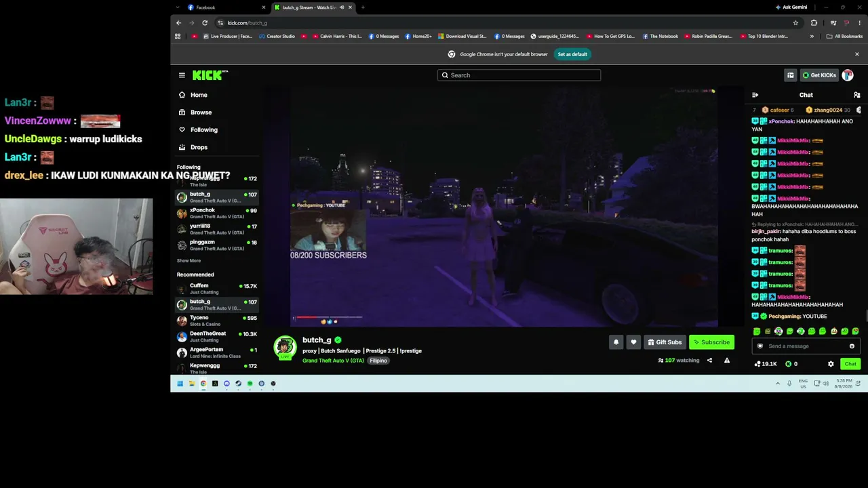The image size is (868, 488).
Task: Open the user profile avatar menu
Action: point(848,75)
